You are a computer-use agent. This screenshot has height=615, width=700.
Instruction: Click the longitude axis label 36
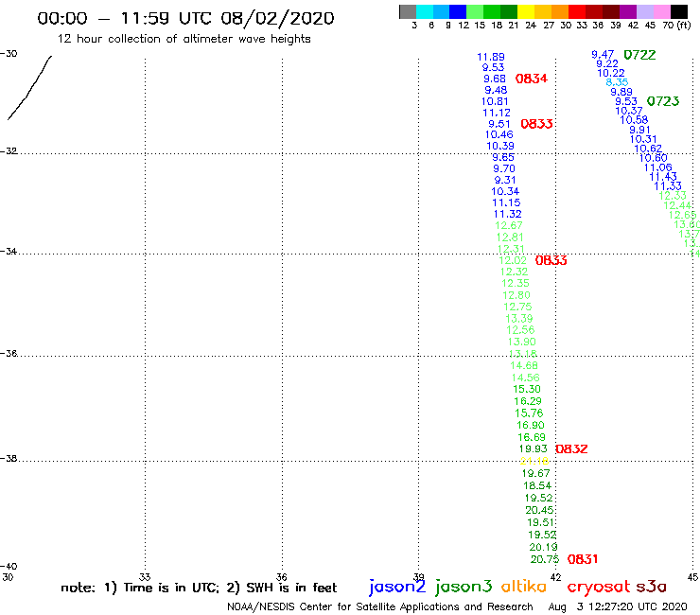point(281,576)
